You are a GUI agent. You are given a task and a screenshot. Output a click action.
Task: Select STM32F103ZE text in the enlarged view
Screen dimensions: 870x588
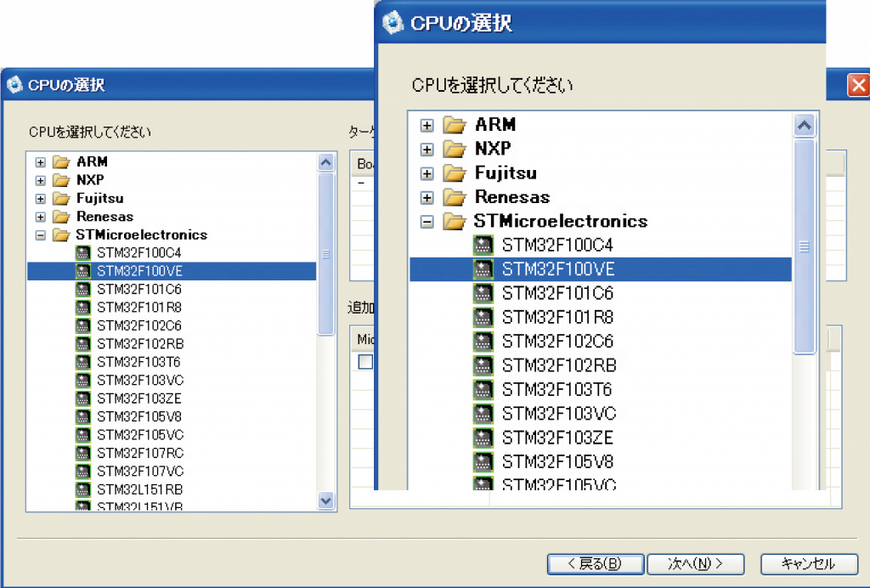point(557,438)
